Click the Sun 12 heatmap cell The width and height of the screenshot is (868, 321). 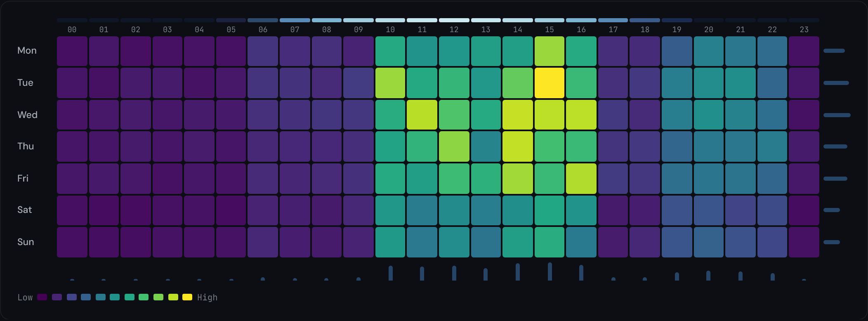[x=454, y=242]
